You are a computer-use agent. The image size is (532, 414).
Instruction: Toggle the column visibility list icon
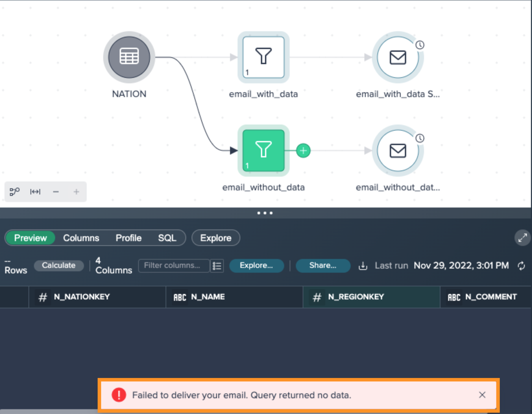pyautogui.click(x=217, y=265)
